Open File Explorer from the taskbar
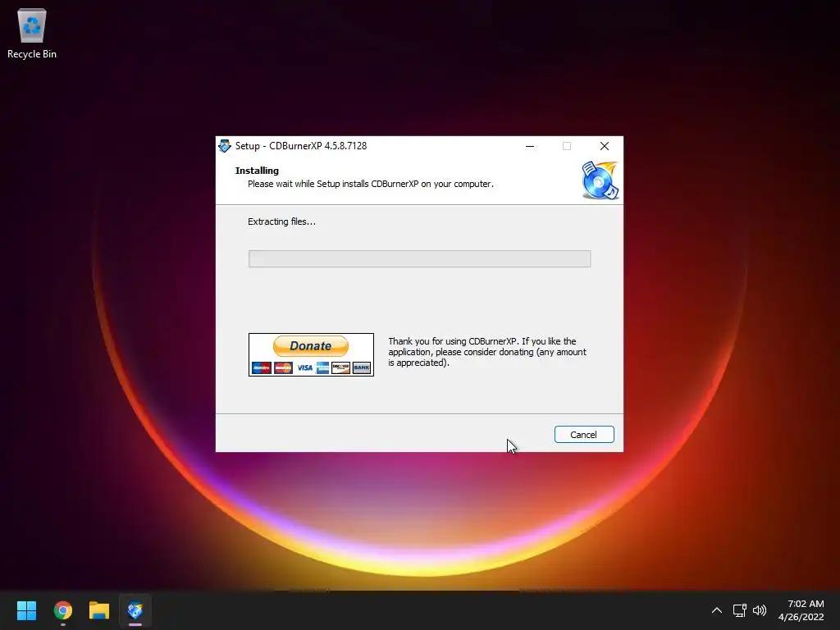Image resolution: width=840 pixels, height=630 pixels. tap(99, 610)
